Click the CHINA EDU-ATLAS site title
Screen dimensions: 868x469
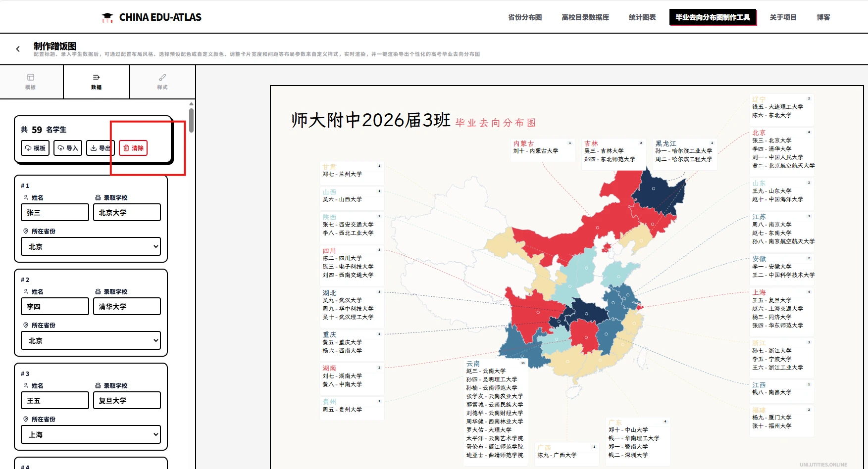point(160,17)
